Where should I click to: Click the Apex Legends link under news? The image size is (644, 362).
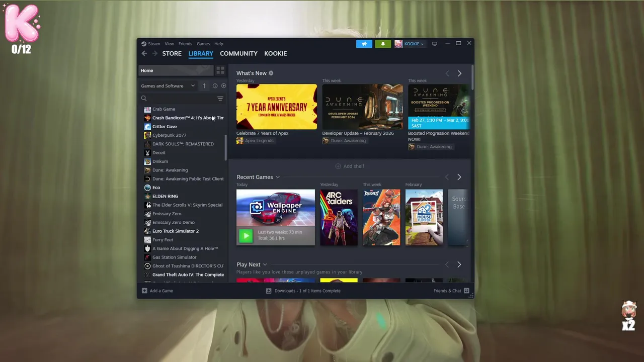pyautogui.click(x=259, y=141)
